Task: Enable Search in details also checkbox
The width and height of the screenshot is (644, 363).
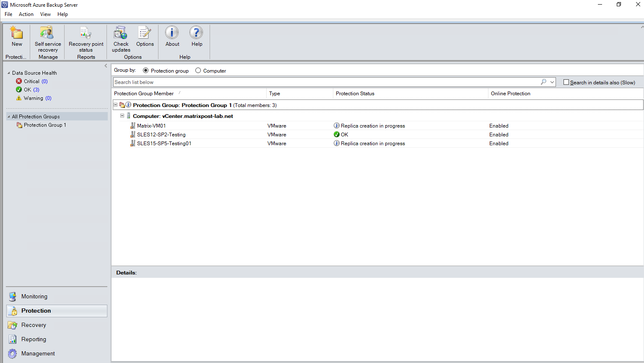Action: tap(566, 82)
